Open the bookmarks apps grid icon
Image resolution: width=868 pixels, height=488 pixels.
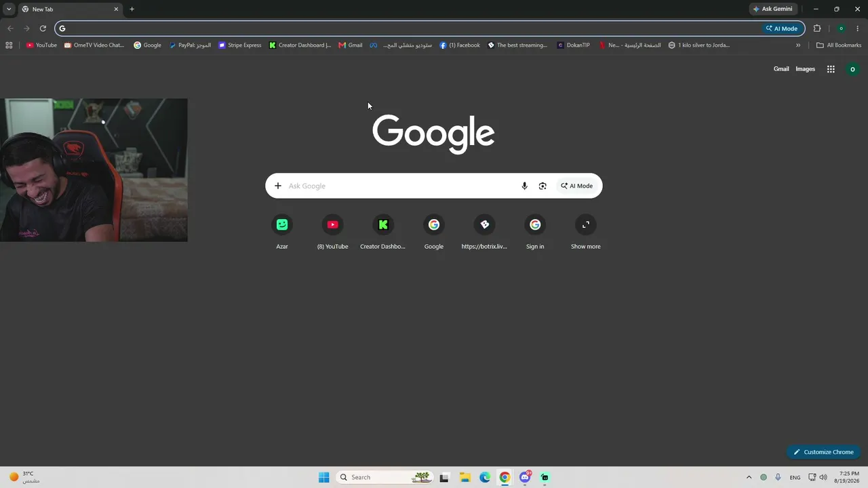click(x=9, y=45)
